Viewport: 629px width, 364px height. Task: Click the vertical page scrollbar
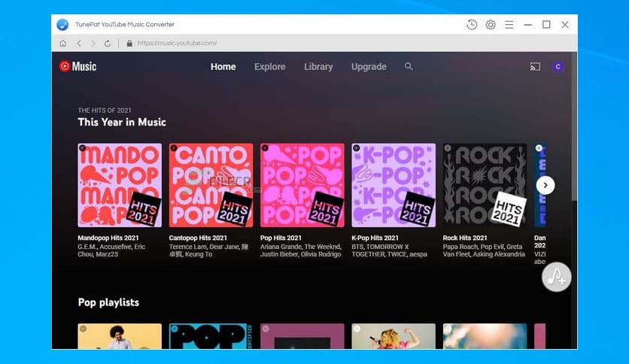click(574, 128)
